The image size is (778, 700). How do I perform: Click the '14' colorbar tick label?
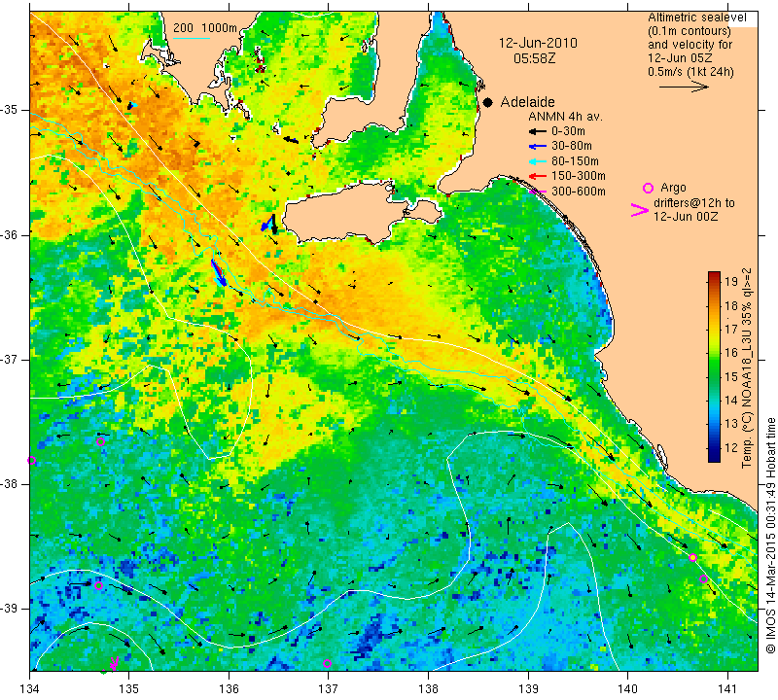732,400
